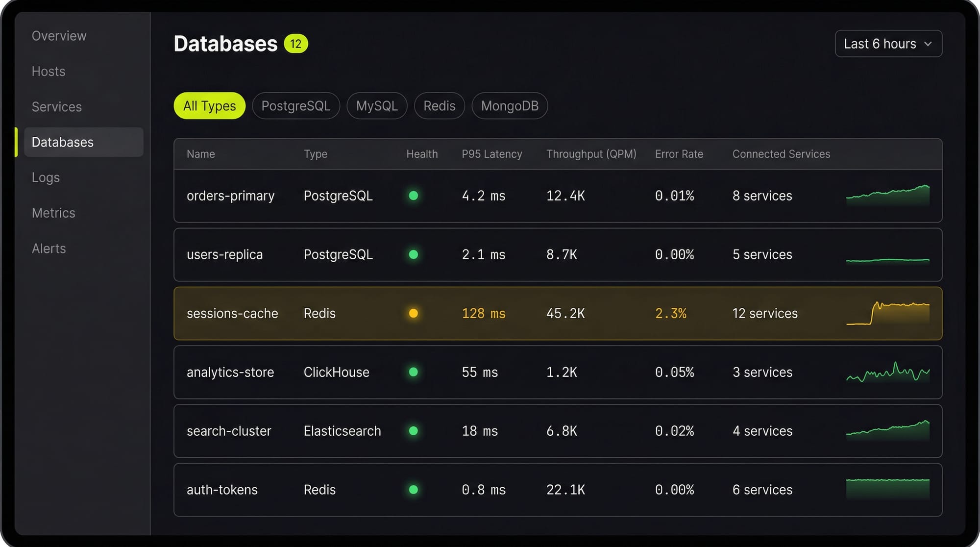Viewport: 980px width, 547px height.
Task: Toggle the Redis type filter
Action: point(439,105)
